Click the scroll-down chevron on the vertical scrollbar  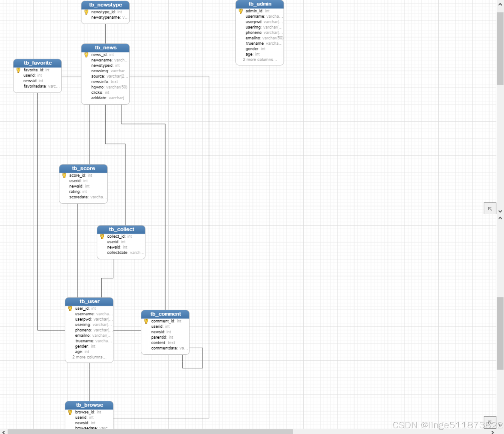(x=500, y=211)
